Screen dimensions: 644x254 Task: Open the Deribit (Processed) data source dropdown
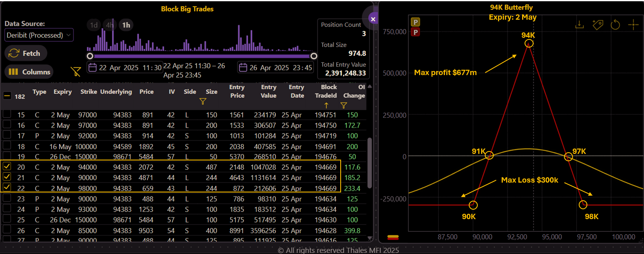point(39,35)
